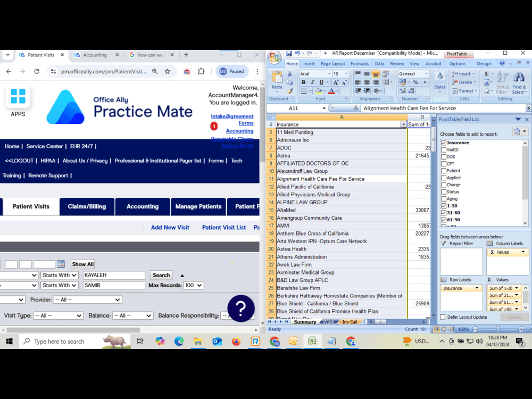Open the Patient Visit List link
This screenshot has height=399, width=532.
click(224, 227)
